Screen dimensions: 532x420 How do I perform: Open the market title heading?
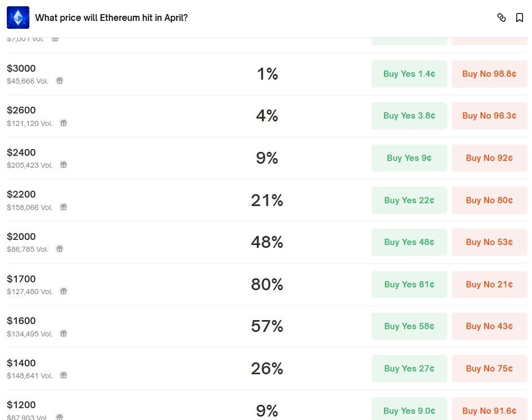coord(111,17)
